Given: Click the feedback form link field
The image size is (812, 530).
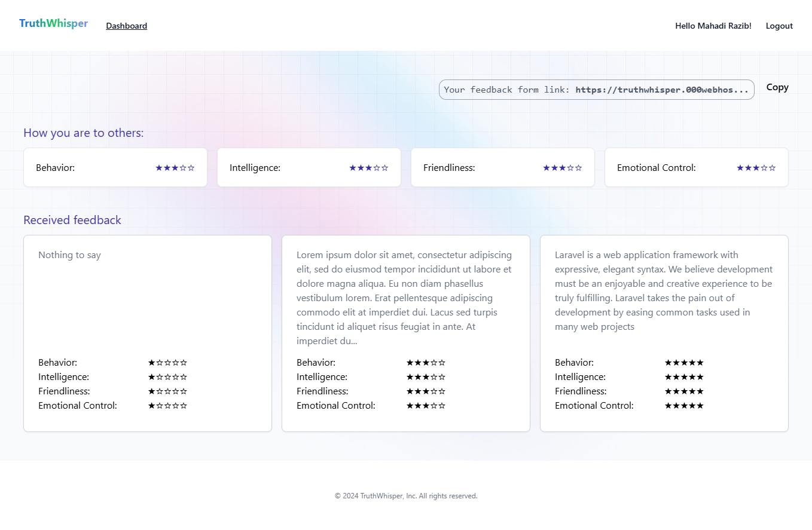Looking at the screenshot, I should click(596, 90).
